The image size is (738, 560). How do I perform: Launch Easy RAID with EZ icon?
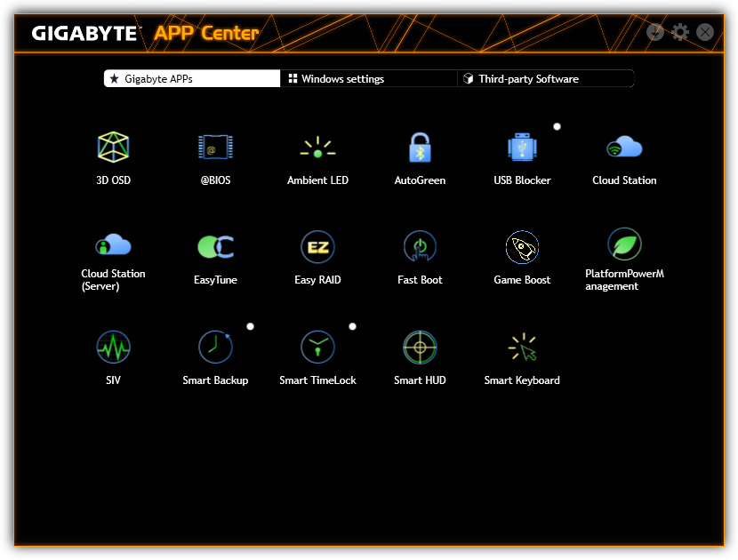click(317, 247)
